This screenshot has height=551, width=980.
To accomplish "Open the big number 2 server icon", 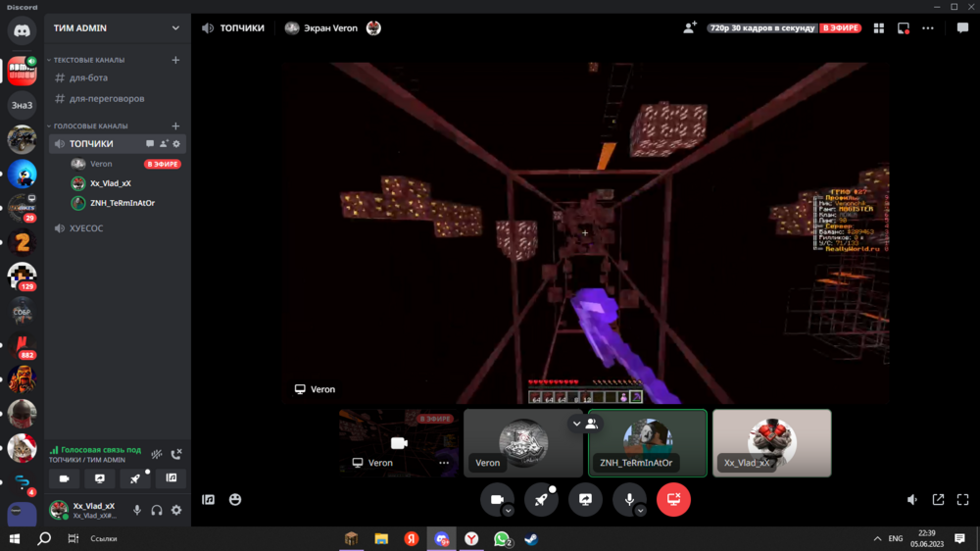I will coord(22,242).
